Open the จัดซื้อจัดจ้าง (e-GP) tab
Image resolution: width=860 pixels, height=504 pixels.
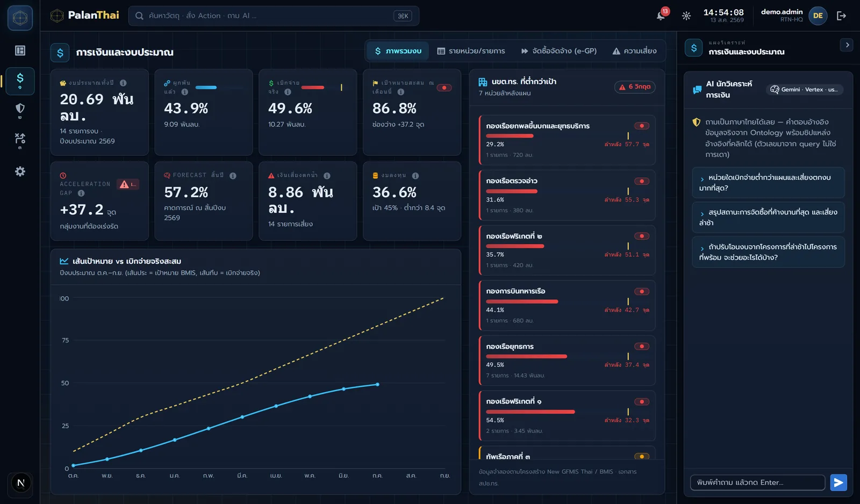coord(558,51)
